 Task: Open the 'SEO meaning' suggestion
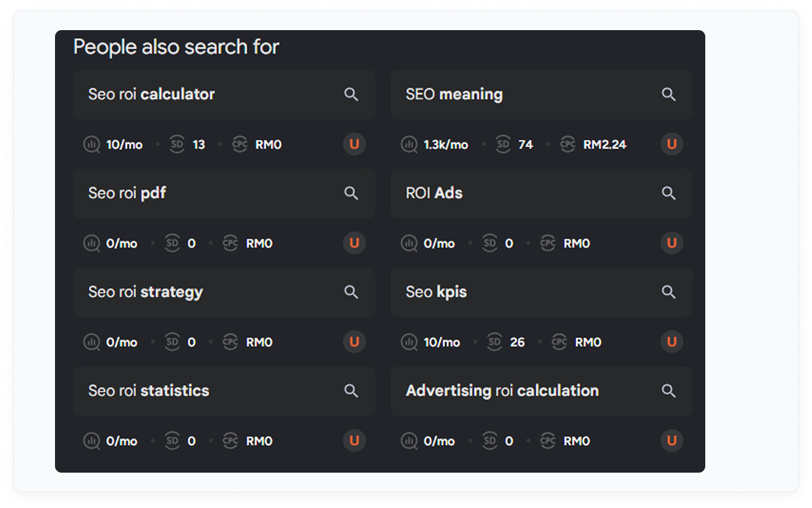[x=542, y=94]
